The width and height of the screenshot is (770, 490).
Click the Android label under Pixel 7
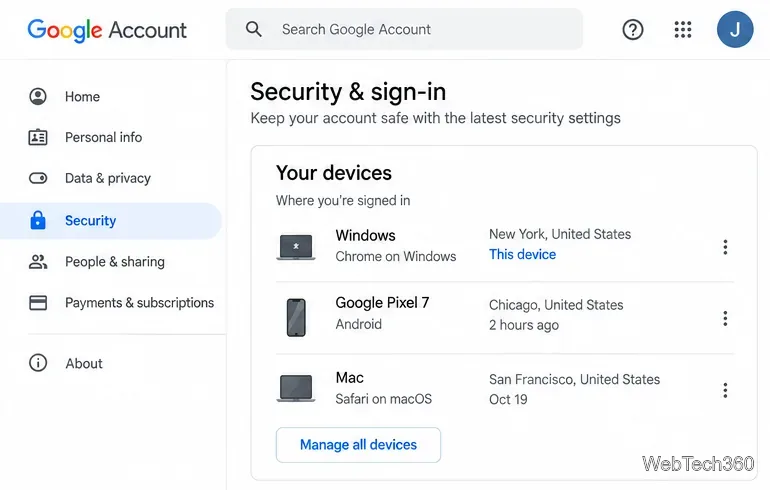358,324
